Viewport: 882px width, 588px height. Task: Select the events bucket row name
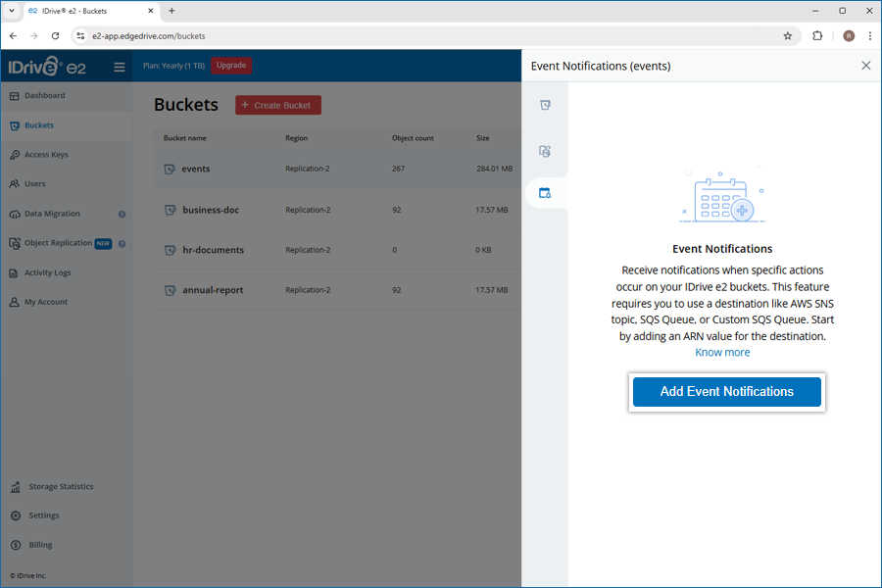click(196, 169)
